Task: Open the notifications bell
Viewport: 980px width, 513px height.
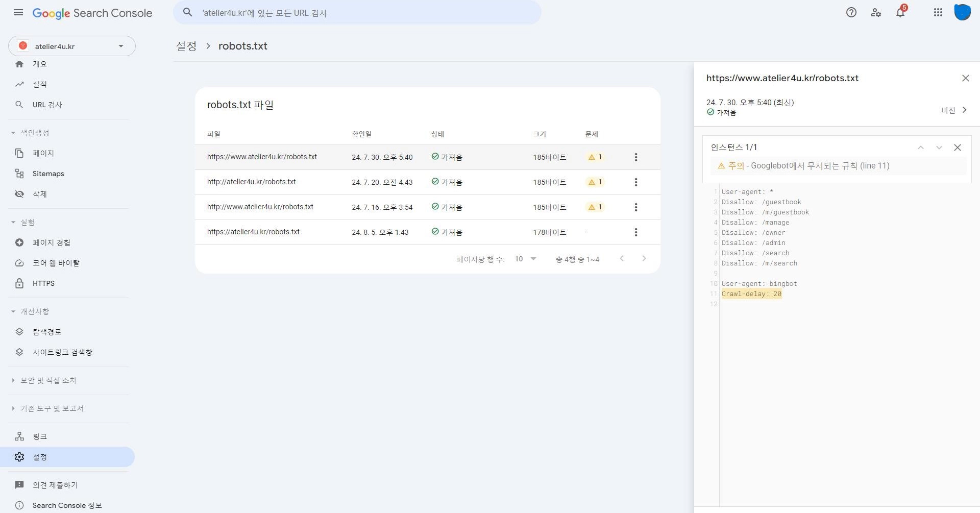Action: (x=900, y=13)
